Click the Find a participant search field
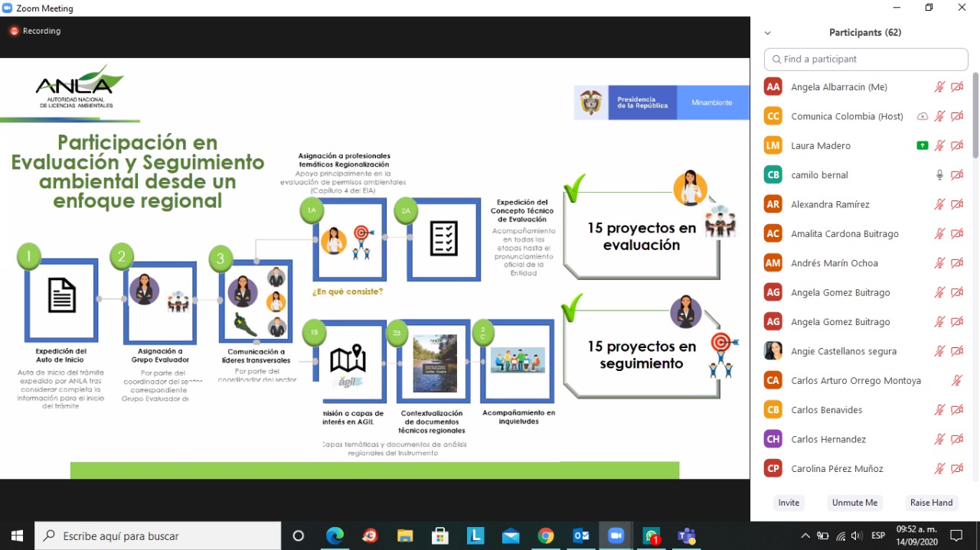 click(866, 59)
